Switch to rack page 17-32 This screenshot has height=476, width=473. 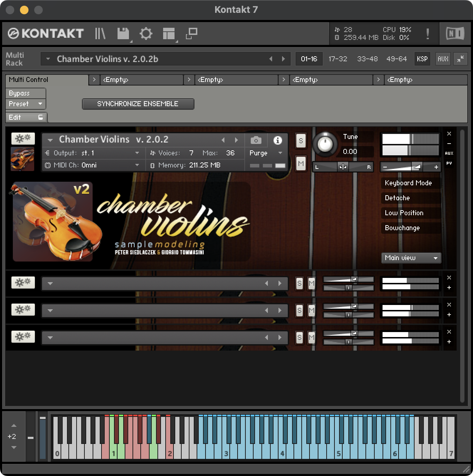338,59
